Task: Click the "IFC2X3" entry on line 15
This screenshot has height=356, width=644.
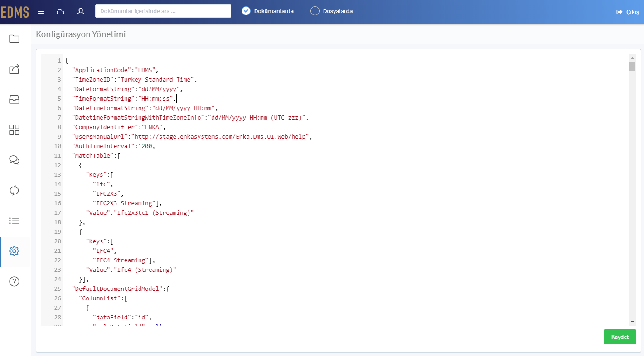Action: point(107,194)
